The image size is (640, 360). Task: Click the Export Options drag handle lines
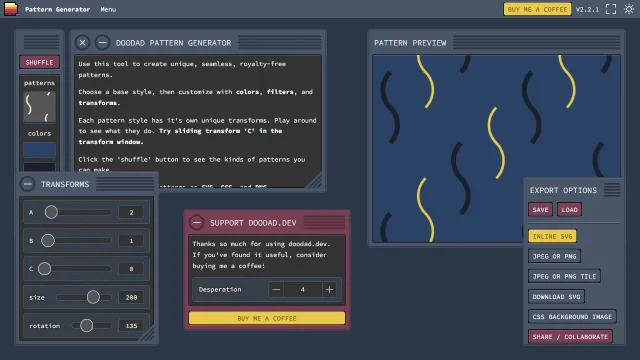pyautogui.click(x=612, y=190)
